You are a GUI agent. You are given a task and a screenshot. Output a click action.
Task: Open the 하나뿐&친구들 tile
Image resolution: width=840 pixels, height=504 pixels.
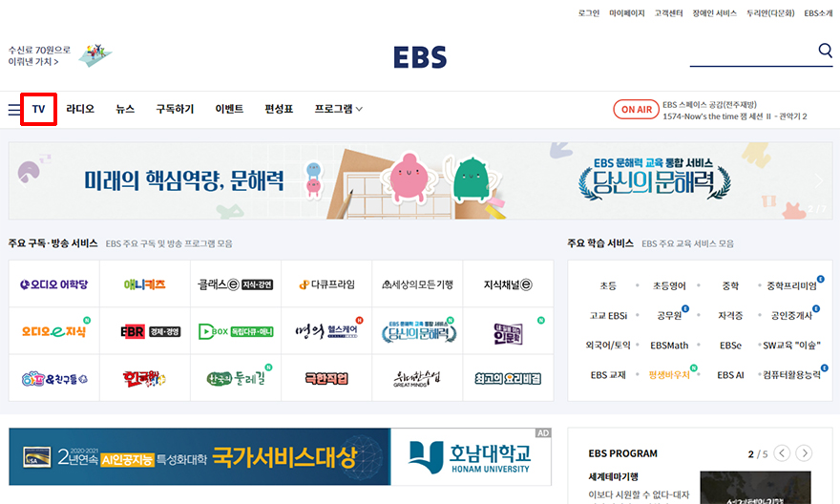[54, 378]
